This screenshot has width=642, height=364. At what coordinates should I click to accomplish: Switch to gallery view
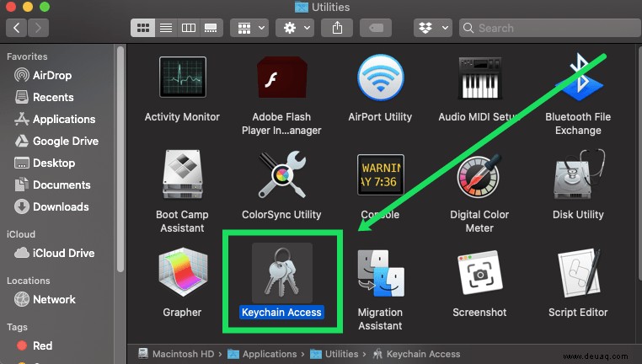point(211,28)
